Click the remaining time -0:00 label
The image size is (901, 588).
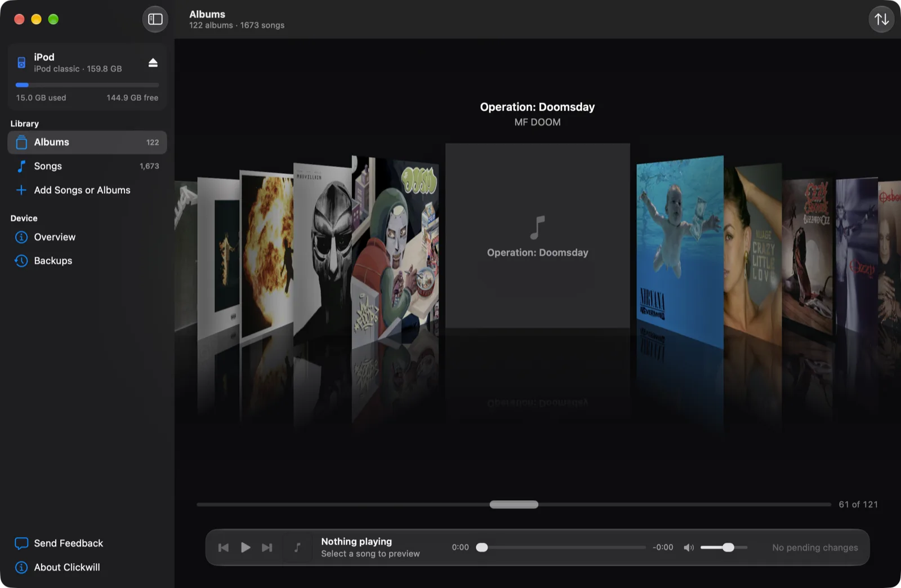click(x=663, y=547)
